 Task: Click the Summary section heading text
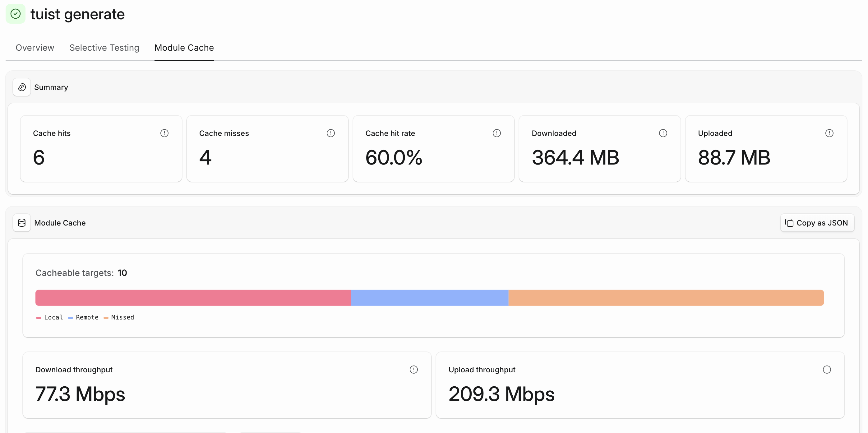(51, 87)
